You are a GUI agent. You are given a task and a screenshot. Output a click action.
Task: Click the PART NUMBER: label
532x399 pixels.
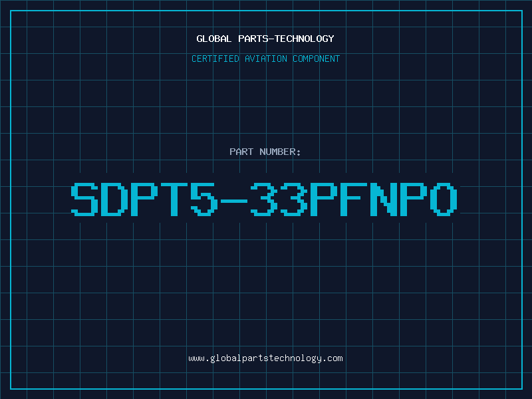click(x=265, y=152)
